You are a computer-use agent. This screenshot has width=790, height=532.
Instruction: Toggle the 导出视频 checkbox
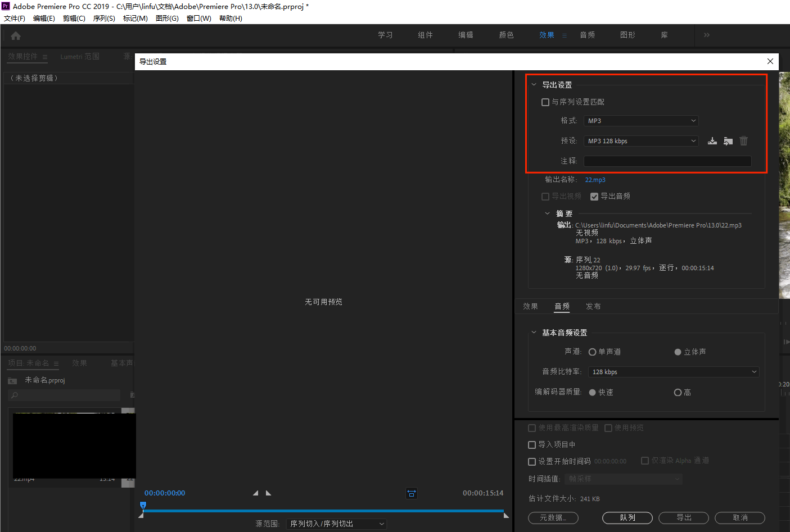pyautogui.click(x=545, y=197)
